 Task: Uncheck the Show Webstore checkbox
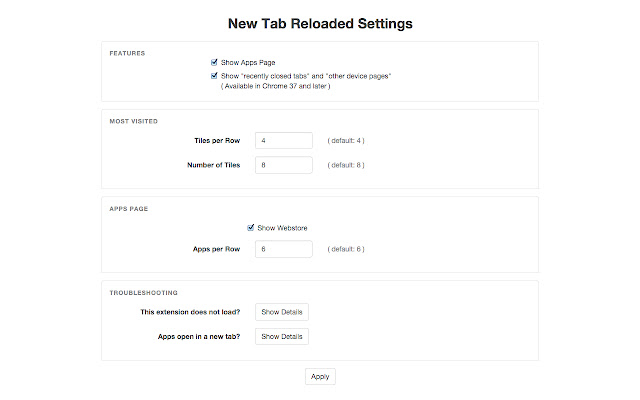pos(251,228)
